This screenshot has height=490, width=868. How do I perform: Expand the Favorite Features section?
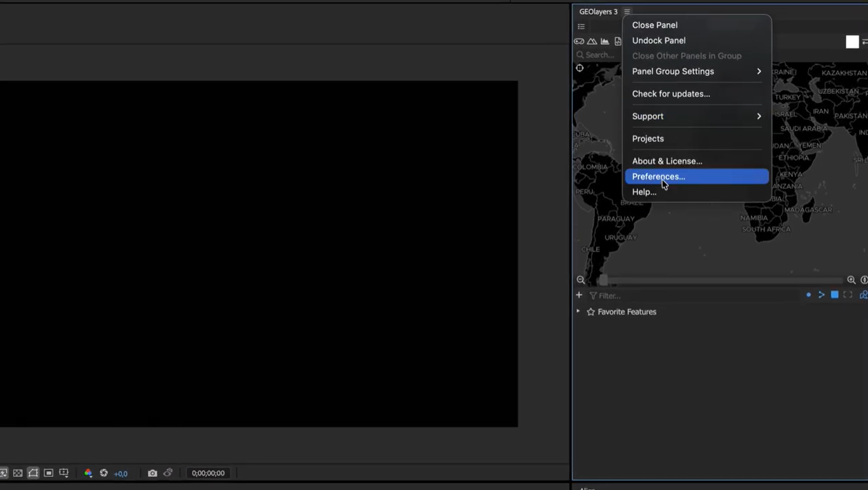[578, 311]
